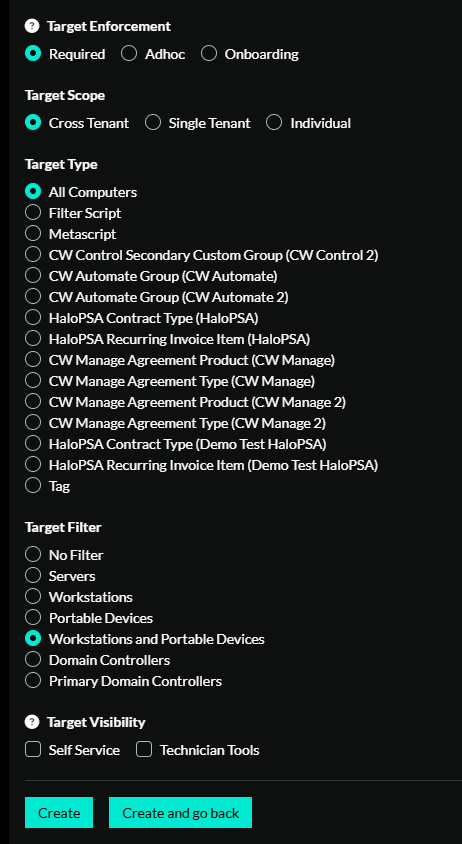Select Adhoc target enforcement

coord(129,54)
